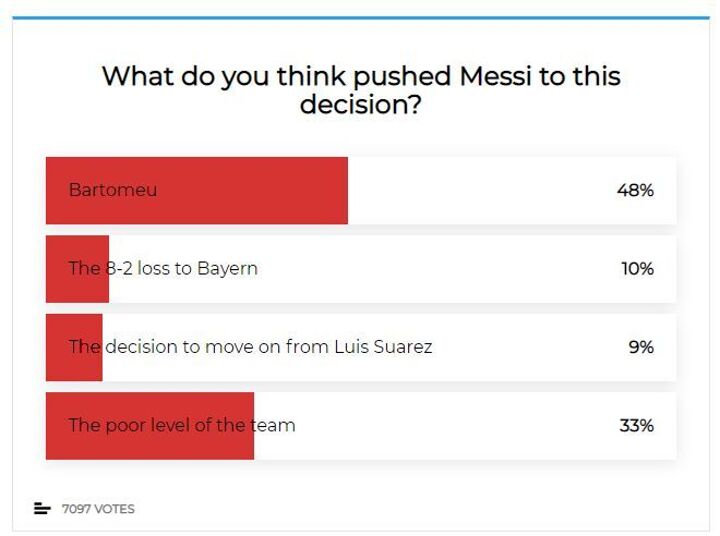Click the empty white area in the Bayern row
Viewport: 720px width, 536px height.
point(430,268)
